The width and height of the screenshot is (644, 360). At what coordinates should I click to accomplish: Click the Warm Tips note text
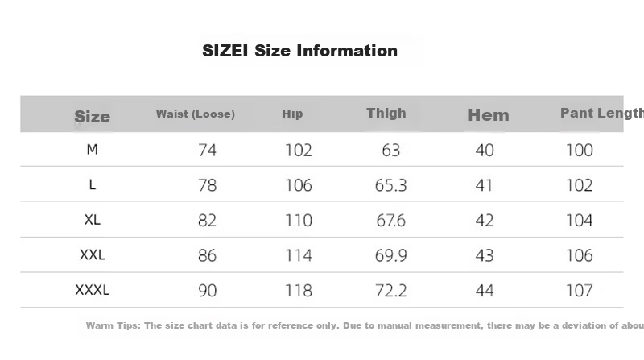point(365,325)
